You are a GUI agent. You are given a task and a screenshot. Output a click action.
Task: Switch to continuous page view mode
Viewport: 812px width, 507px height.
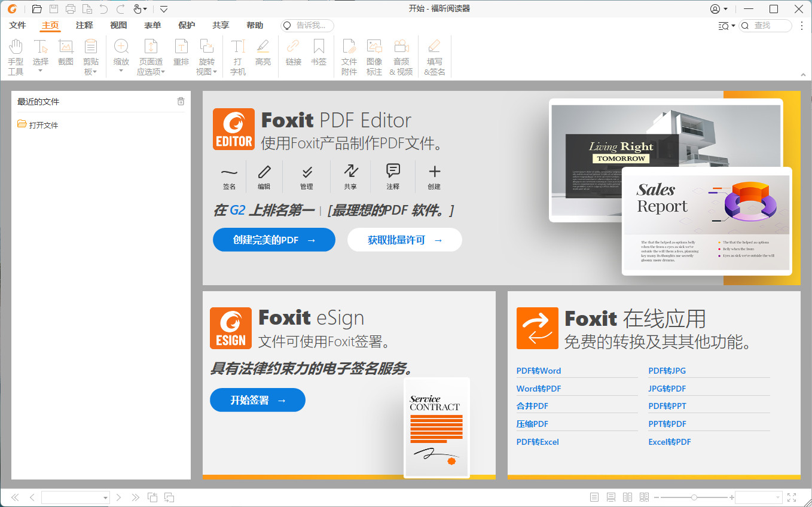coord(611,497)
